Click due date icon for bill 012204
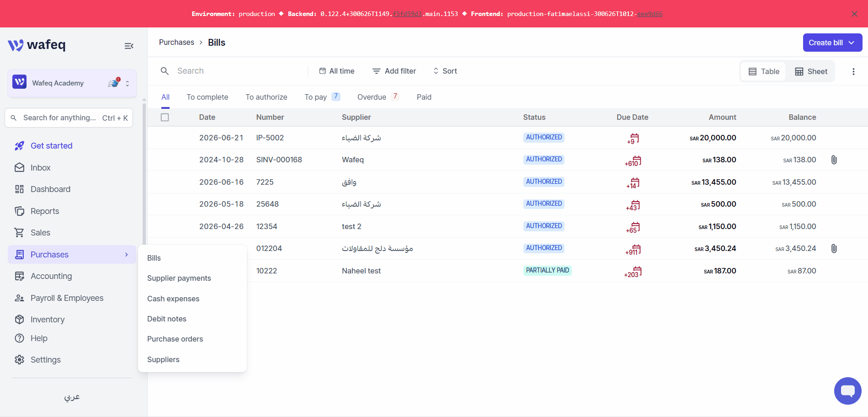868x417 pixels. [633, 249]
